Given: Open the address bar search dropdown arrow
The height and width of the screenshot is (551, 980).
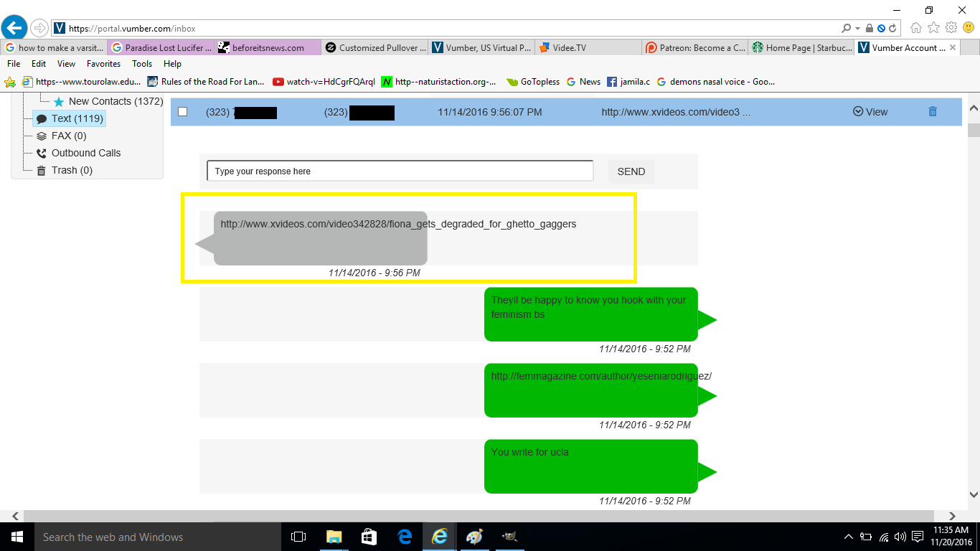Looking at the screenshot, I should point(857,29).
